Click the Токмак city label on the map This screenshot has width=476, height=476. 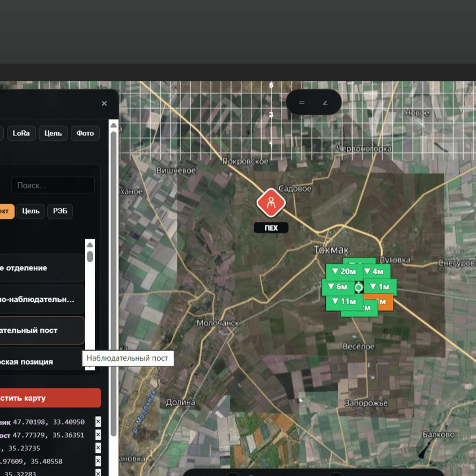[331, 250]
